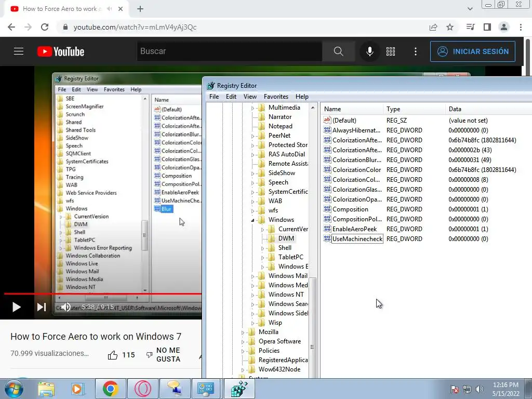This screenshot has height=399, width=532.
Task: Like the video with thumbs up
Action: pos(113,355)
